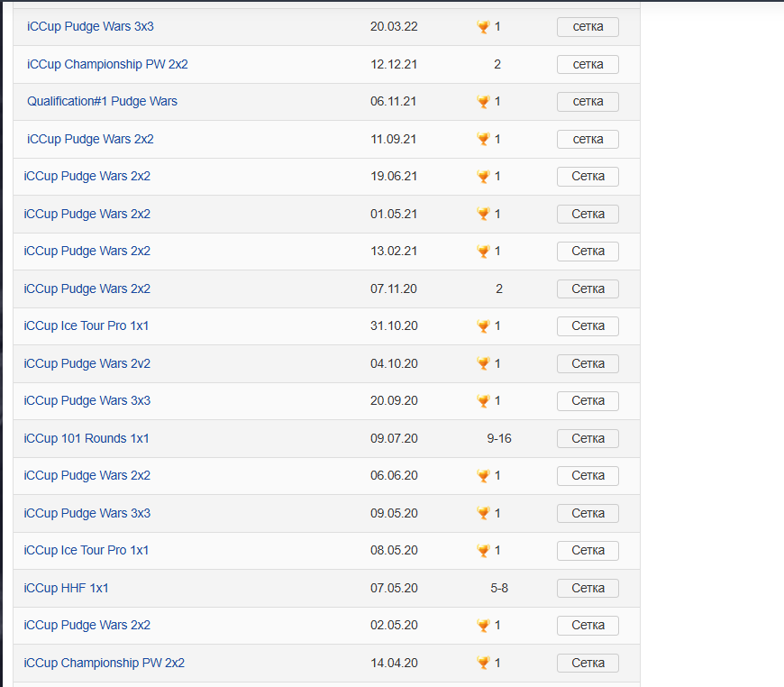Click Сетка button for 02.05.20 tournament
This screenshot has width=784, height=687.
[x=588, y=625]
